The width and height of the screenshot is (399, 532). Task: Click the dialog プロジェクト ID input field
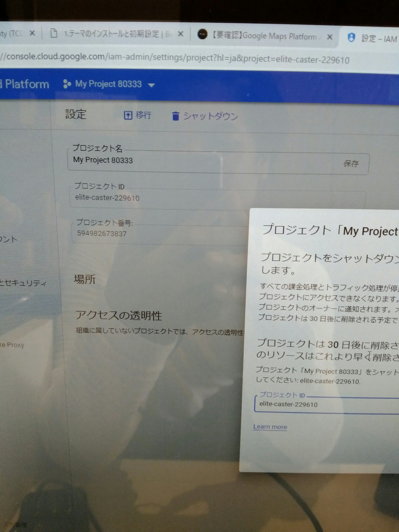(x=327, y=404)
